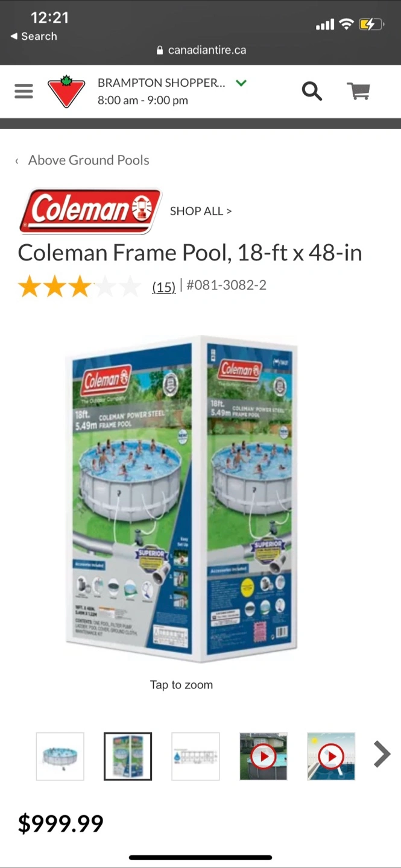Open the hamburger navigation menu
The width and height of the screenshot is (401, 868).
pyautogui.click(x=24, y=91)
